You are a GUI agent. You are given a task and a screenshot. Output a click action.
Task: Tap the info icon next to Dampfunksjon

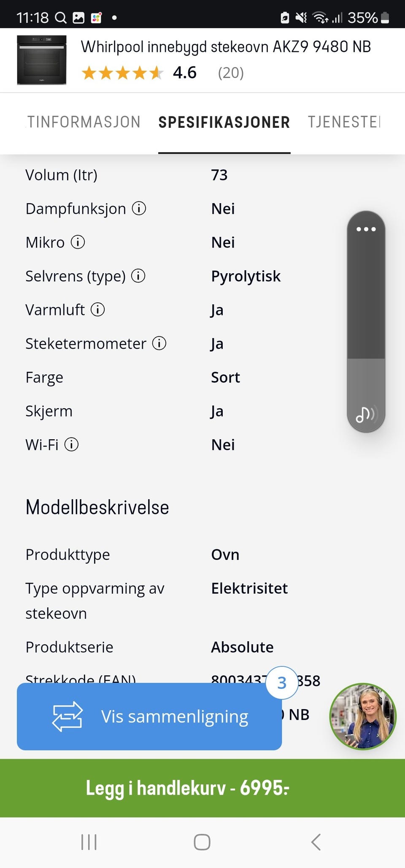tap(139, 208)
